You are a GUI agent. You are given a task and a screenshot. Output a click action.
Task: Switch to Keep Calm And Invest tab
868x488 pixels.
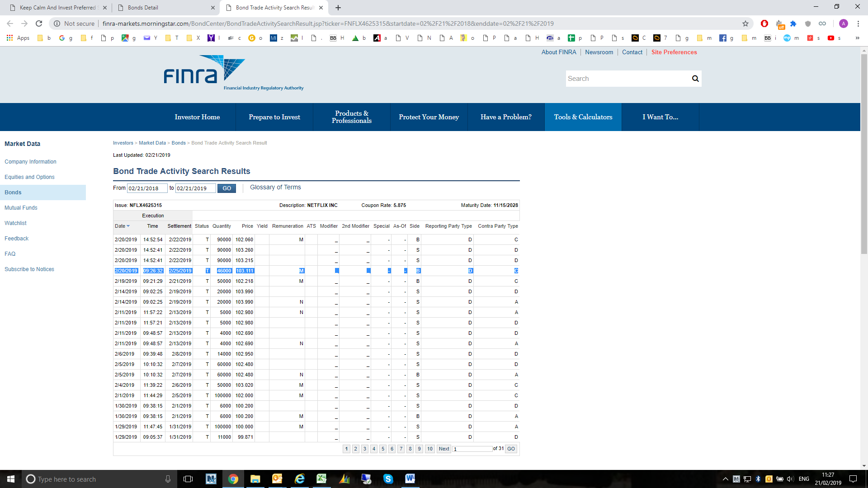point(57,8)
